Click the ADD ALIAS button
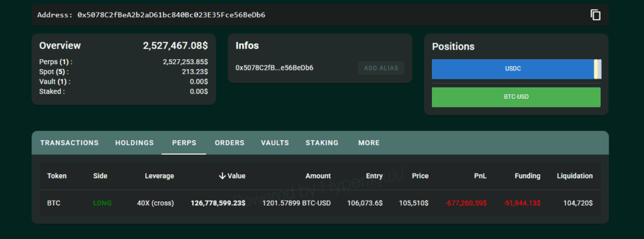 (x=380, y=68)
